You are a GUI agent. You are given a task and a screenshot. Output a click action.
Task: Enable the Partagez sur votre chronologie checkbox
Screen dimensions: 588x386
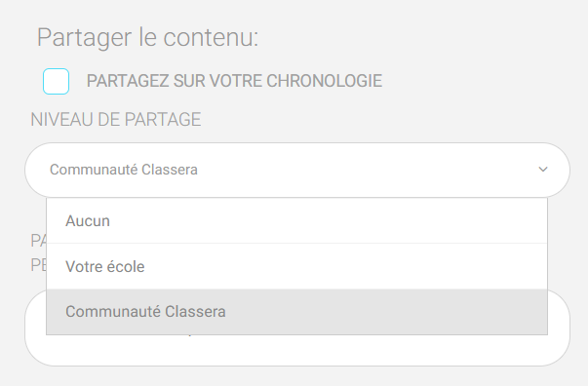[x=56, y=81]
